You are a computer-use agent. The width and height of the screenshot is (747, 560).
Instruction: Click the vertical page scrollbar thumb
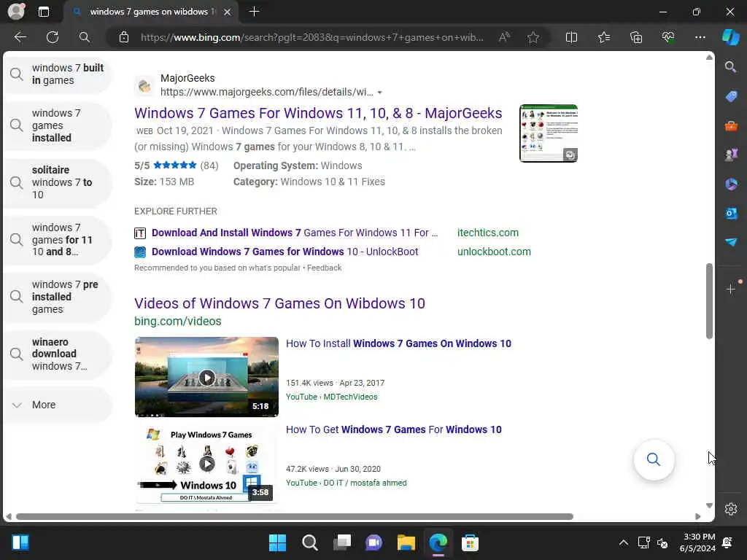pos(709,301)
